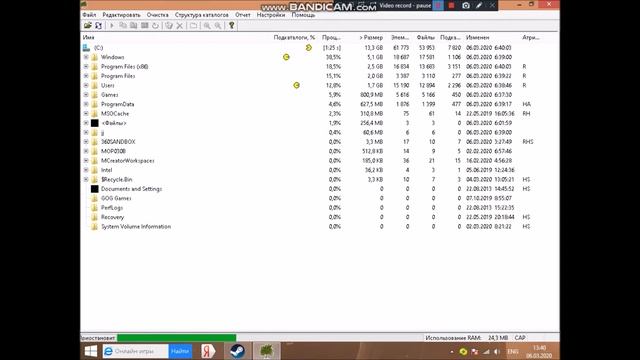Click the first copy icon in toolbar
Viewport: 640px width, 360px height.
click(123, 25)
